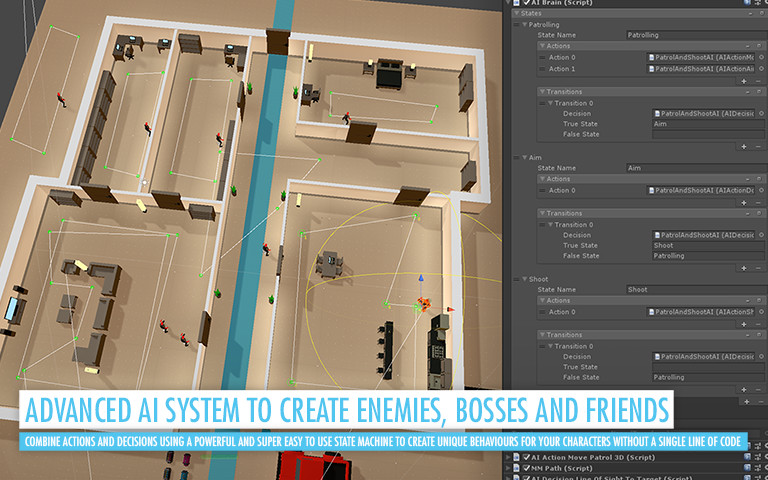Open object picker for Aim Action 0

(x=762, y=191)
